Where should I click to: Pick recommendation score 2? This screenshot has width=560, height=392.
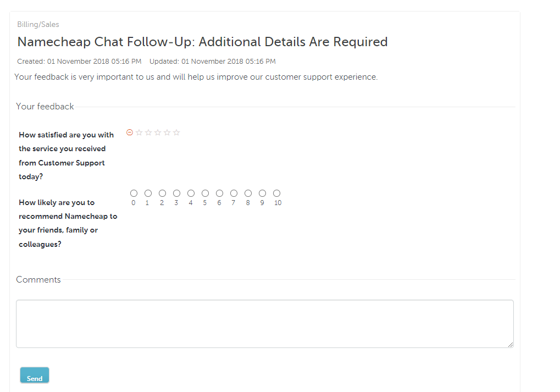(x=162, y=193)
